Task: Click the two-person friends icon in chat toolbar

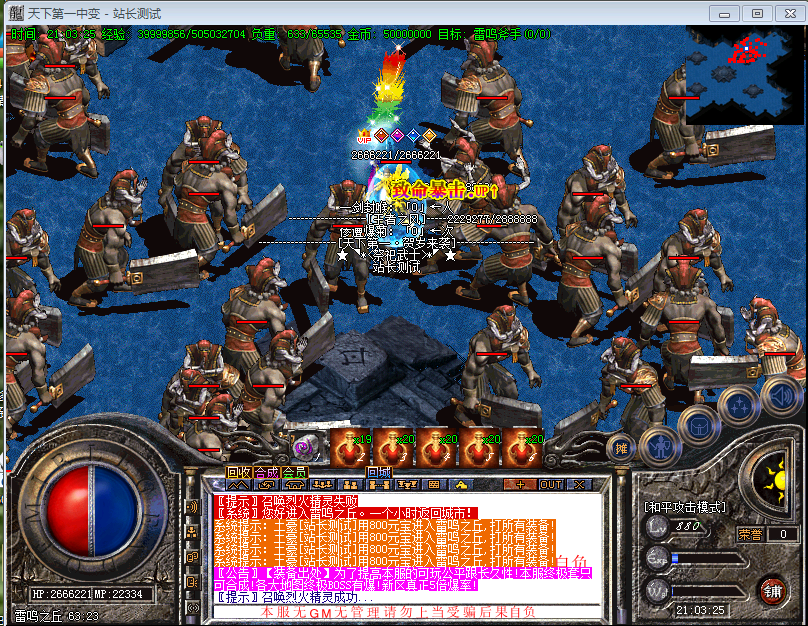Action: [x=350, y=485]
